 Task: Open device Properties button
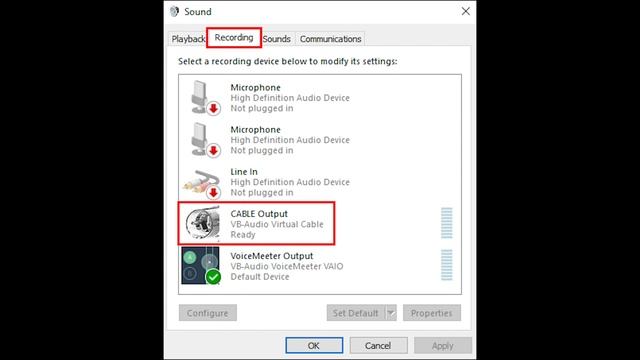click(x=432, y=313)
